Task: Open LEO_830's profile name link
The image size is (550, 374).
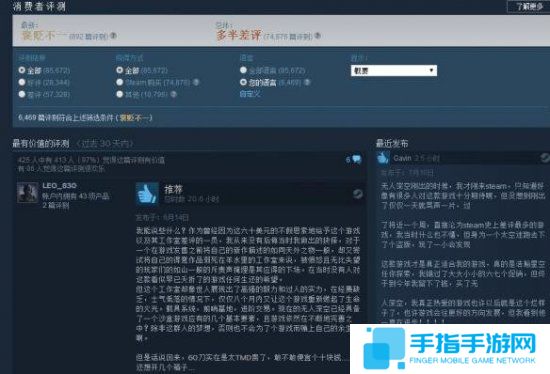Action: 59,186
